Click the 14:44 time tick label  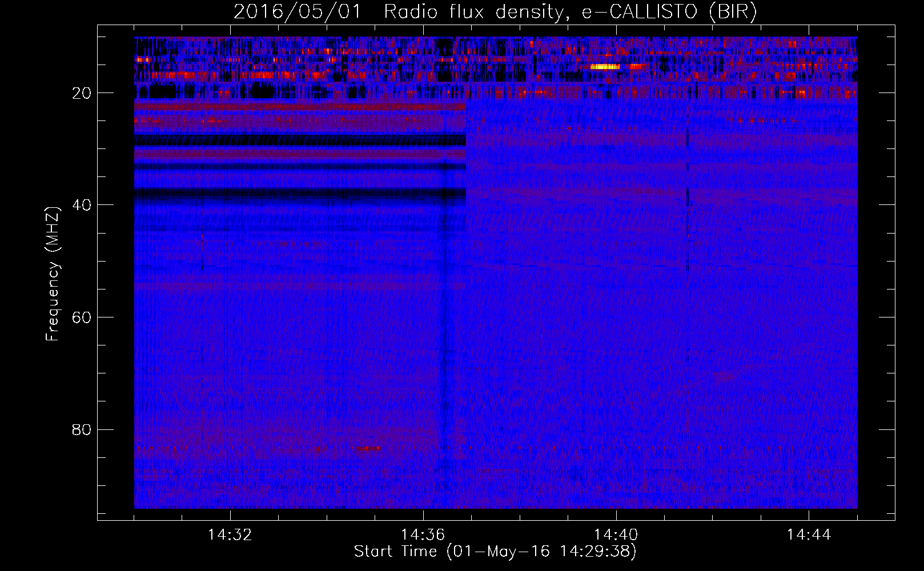point(809,535)
